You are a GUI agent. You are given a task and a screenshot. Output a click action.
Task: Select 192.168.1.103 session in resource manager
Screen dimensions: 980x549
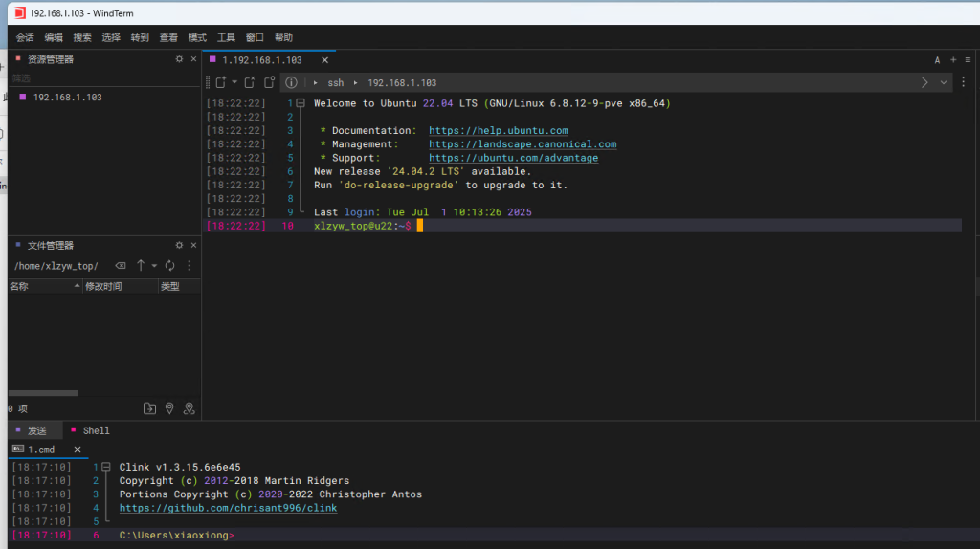[68, 98]
